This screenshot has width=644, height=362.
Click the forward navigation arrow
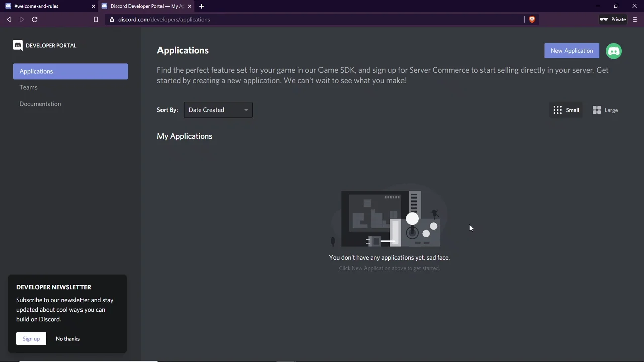(22, 19)
